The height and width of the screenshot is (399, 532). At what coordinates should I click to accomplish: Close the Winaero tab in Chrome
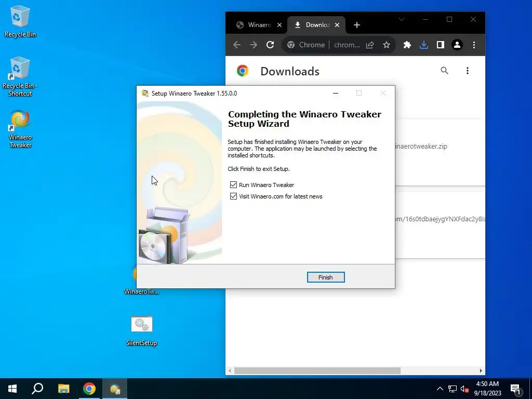coord(279,25)
